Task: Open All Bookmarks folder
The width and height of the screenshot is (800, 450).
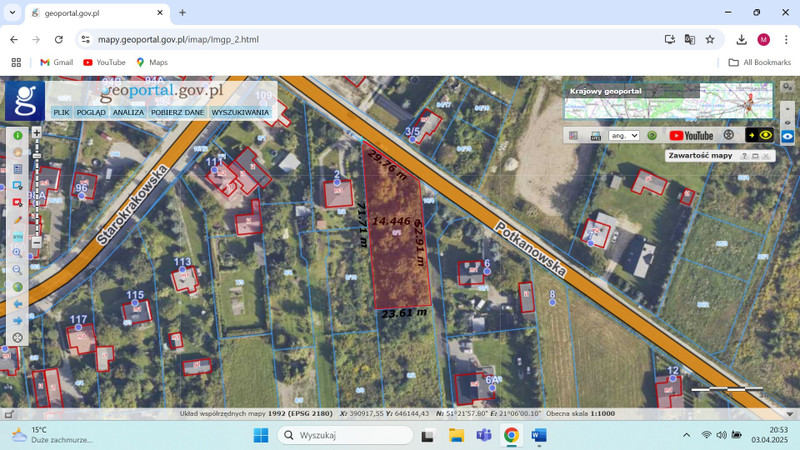Action: coord(759,62)
